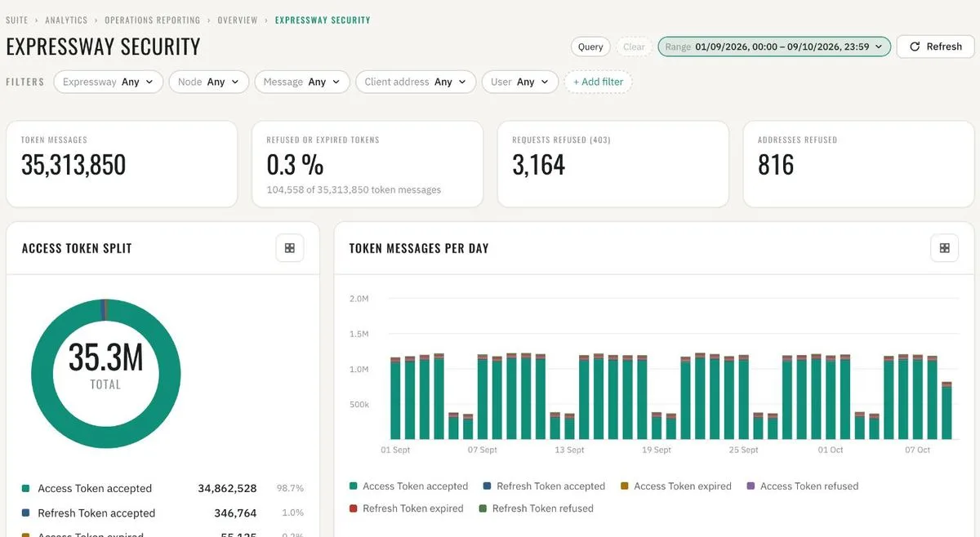980x537 pixels.
Task: Click the Access Token Split title
Action: 77,248
